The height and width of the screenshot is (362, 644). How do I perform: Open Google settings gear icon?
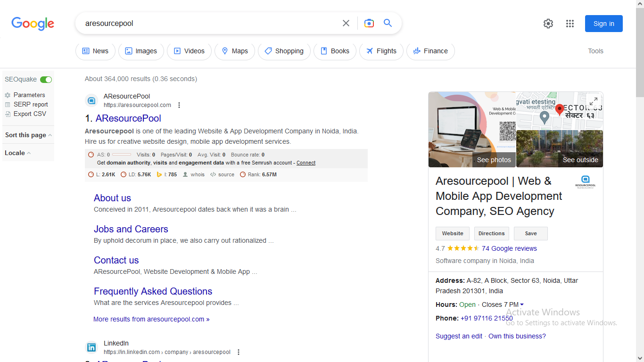(548, 24)
